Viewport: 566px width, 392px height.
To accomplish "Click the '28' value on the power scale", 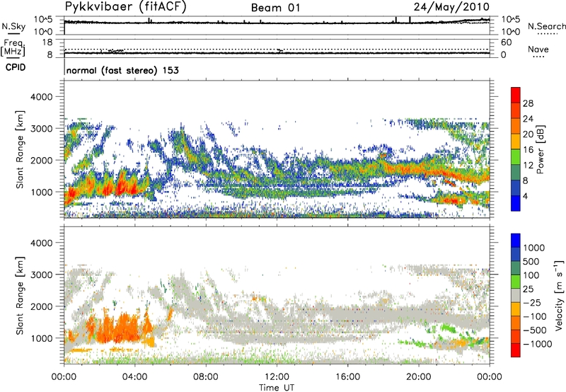I will tap(528, 103).
